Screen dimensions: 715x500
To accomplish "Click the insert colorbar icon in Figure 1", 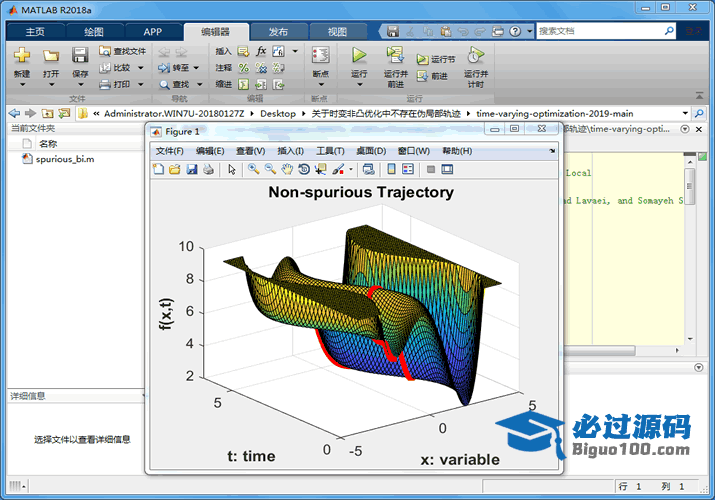I will (391, 170).
